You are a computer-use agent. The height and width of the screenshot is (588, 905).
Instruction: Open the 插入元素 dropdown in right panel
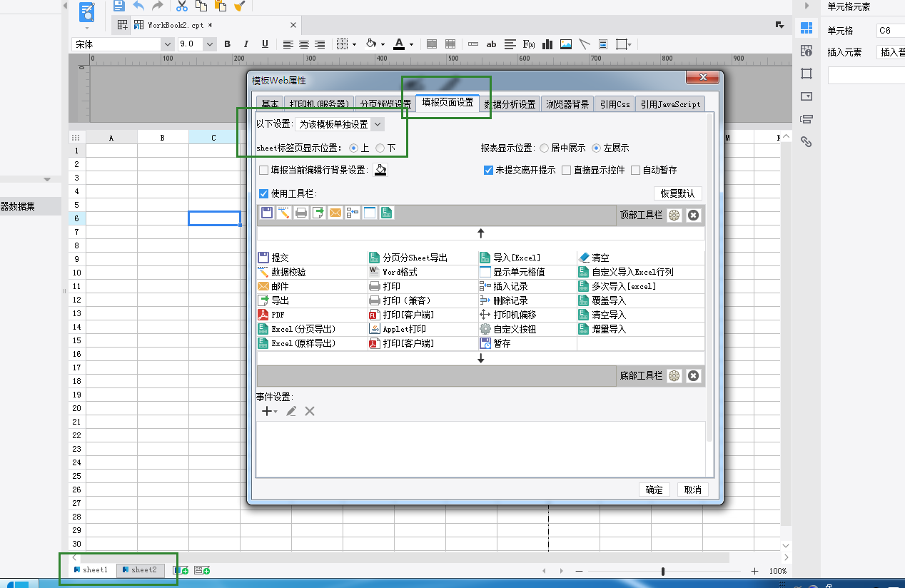click(892, 52)
